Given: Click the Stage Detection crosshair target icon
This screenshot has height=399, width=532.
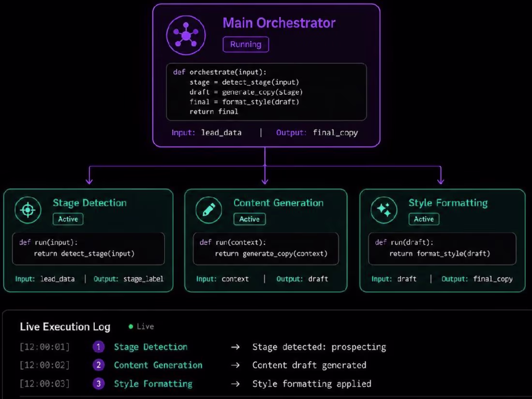Looking at the screenshot, I should point(28,210).
